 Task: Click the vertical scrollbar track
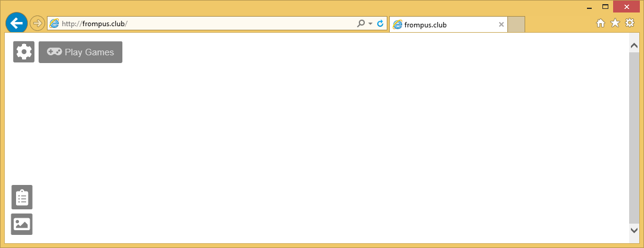pyautogui.click(x=634, y=138)
